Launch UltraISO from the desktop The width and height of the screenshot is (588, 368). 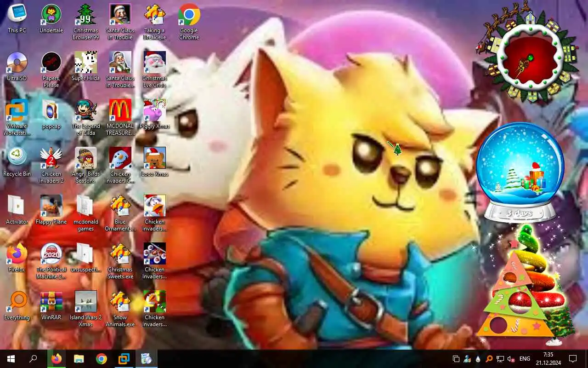(17, 67)
